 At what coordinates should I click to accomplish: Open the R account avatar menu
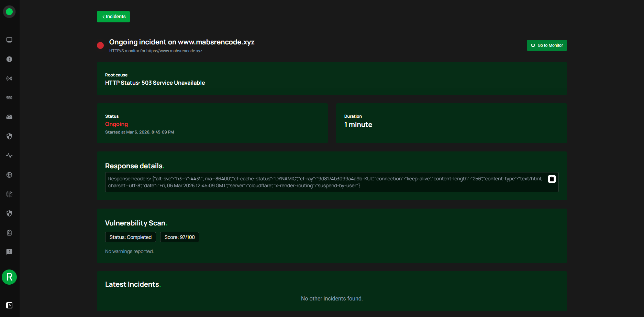(x=9, y=277)
